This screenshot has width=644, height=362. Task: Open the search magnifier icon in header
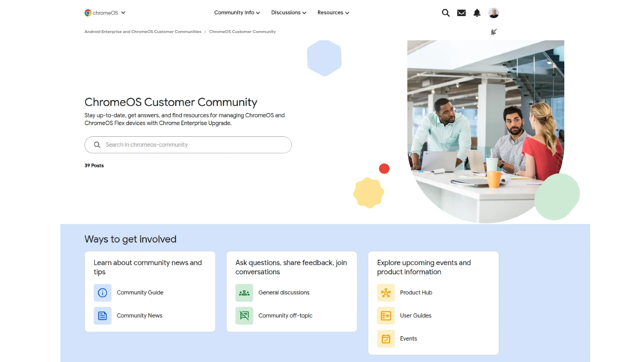(446, 13)
